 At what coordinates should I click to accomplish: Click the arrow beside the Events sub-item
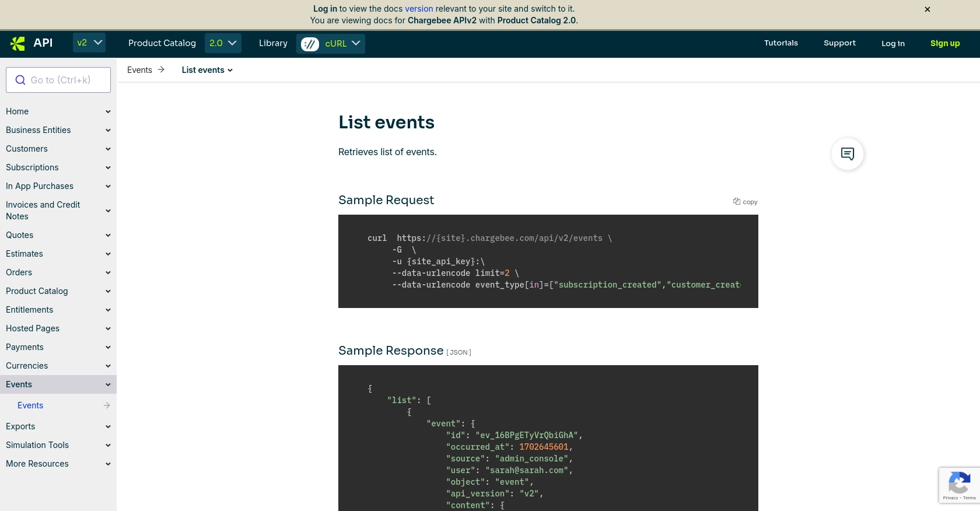pyautogui.click(x=107, y=405)
